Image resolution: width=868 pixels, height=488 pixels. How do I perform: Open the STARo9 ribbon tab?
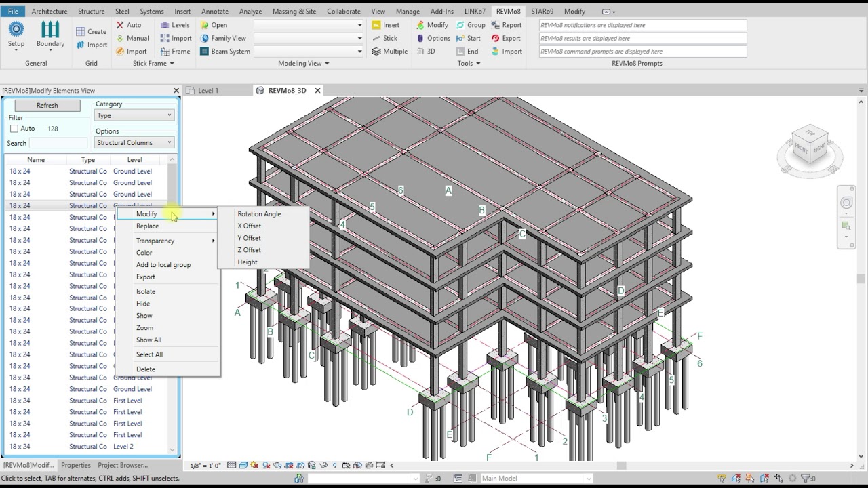[x=542, y=12]
